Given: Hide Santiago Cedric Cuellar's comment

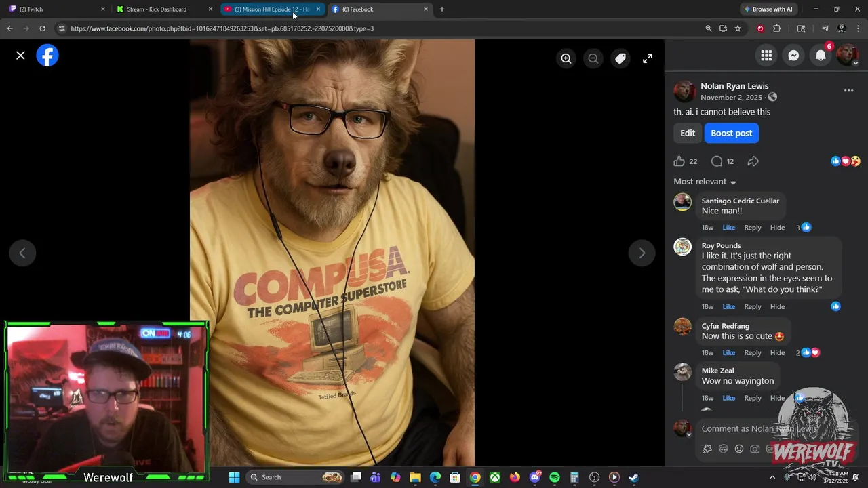Looking at the screenshot, I should [777, 228].
